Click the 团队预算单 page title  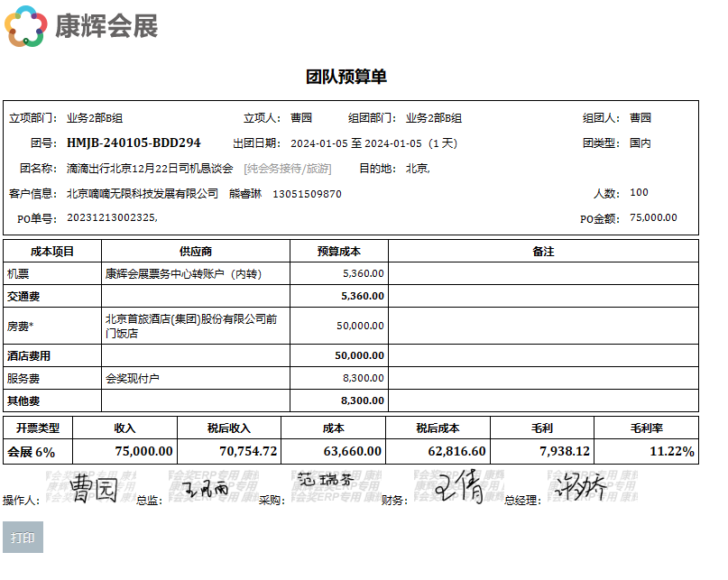(346, 77)
